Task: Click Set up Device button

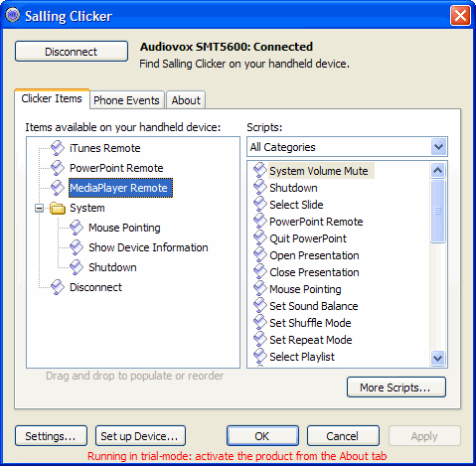Action: (x=140, y=436)
